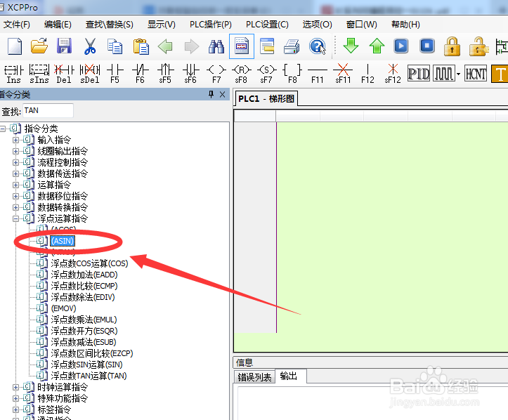This screenshot has width=508, height=420.
Task: Open the 编辑(E) menu
Action: pyautogui.click(x=58, y=25)
